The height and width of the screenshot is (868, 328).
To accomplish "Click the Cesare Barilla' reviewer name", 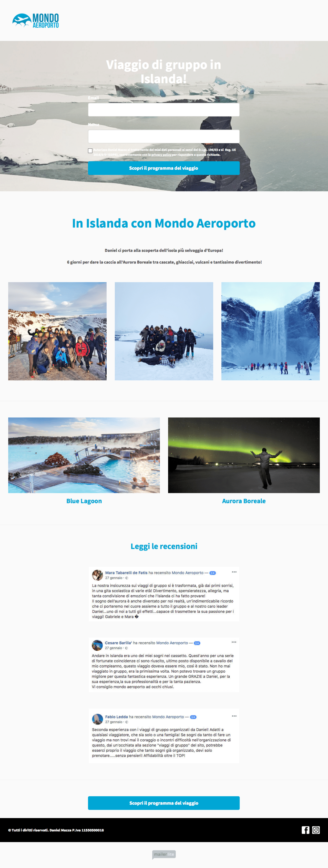I will 118,643.
